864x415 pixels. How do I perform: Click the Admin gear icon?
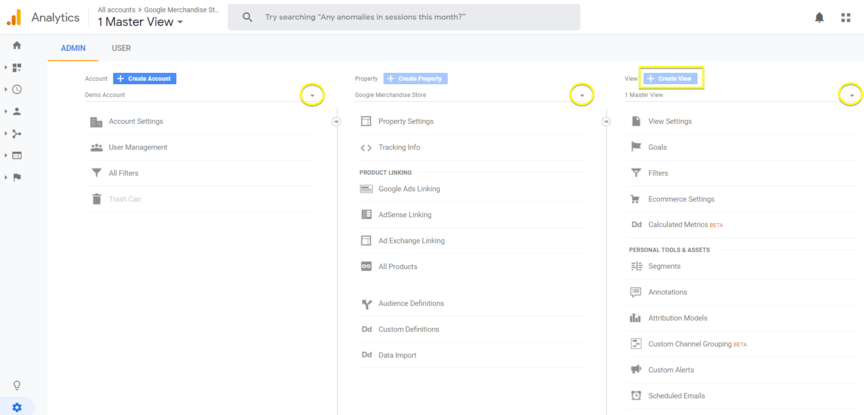[x=17, y=407]
